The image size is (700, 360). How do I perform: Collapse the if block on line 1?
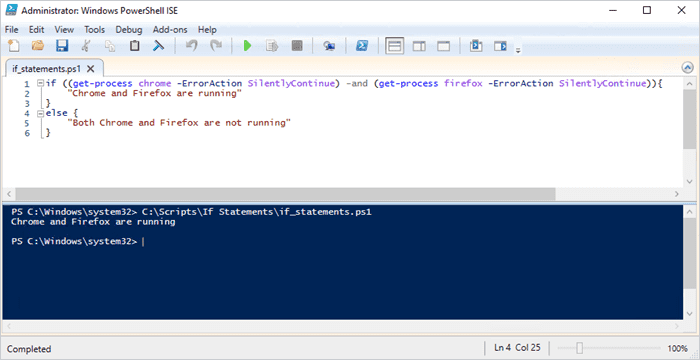pyautogui.click(x=41, y=83)
